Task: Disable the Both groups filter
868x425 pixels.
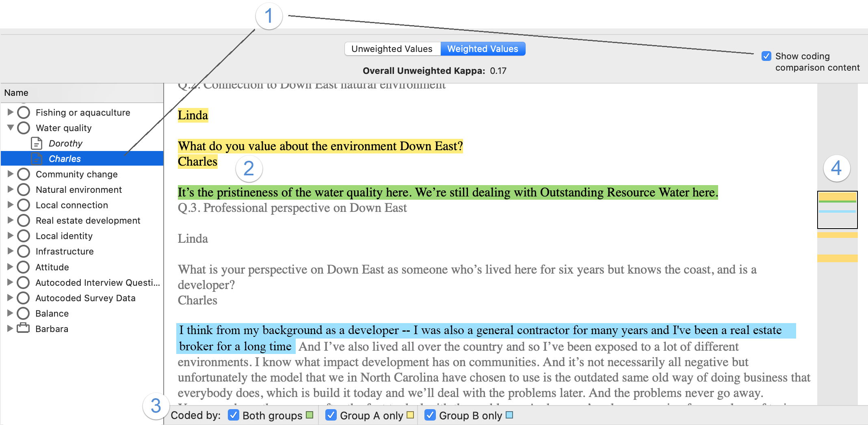Action: pos(234,415)
